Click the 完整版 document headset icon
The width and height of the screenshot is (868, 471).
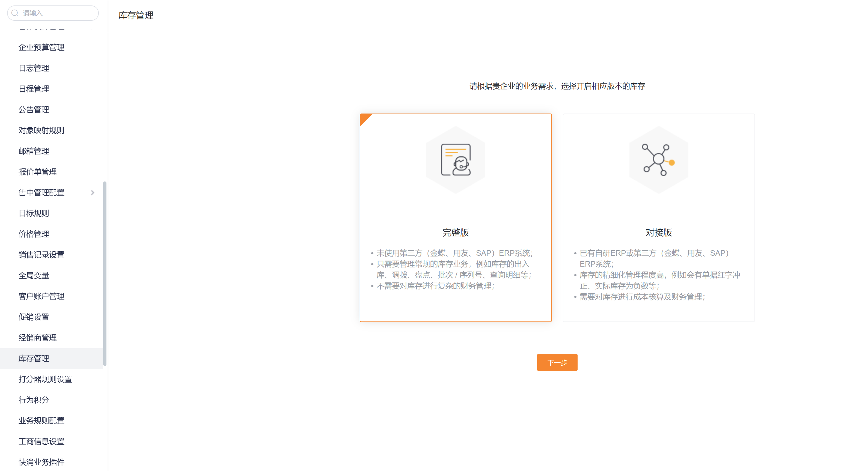click(456, 160)
